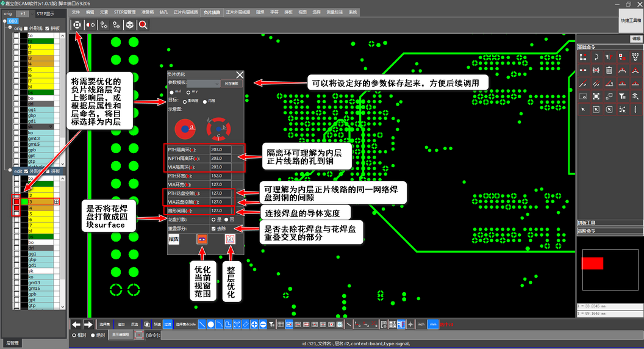Image resolution: width=644 pixels, height=349 pixels.
Task: Collapse the edit tree node
Action: [x=10, y=171]
